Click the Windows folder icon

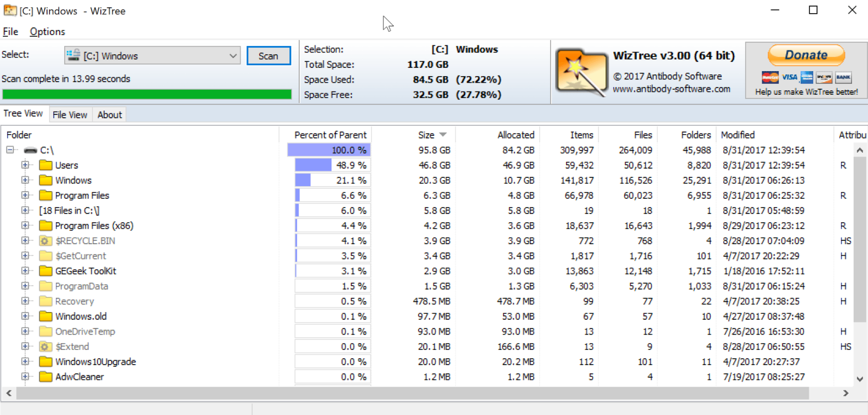click(46, 180)
